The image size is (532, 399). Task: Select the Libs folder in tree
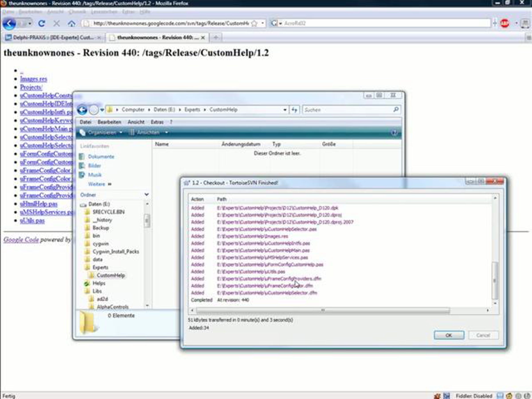pyautogui.click(x=97, y=291)
